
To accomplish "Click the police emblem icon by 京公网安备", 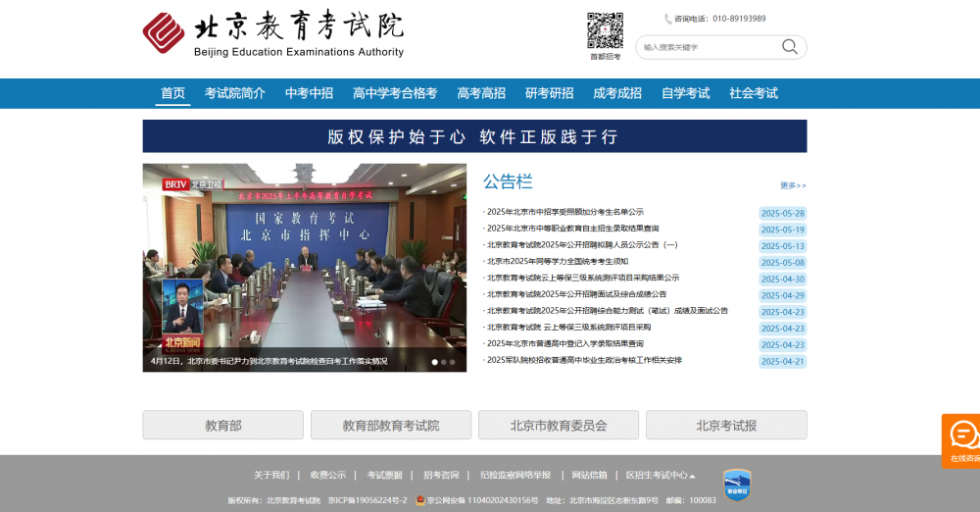I will (x=420, y=500).
